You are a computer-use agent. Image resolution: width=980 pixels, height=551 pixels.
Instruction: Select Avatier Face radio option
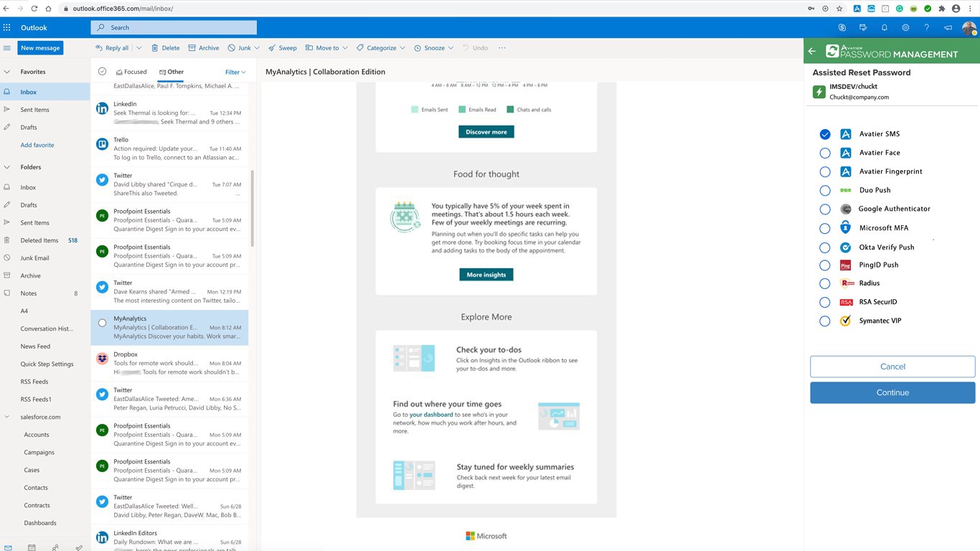[825, 153]
